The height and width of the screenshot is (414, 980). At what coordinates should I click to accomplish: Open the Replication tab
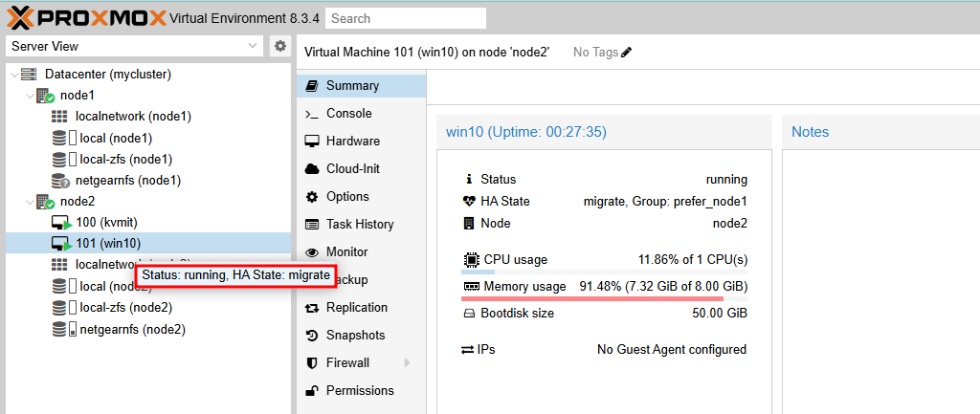361,307
